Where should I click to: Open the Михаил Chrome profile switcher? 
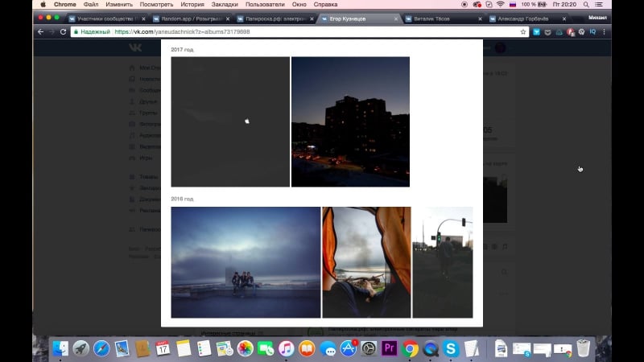pos(597,17)
